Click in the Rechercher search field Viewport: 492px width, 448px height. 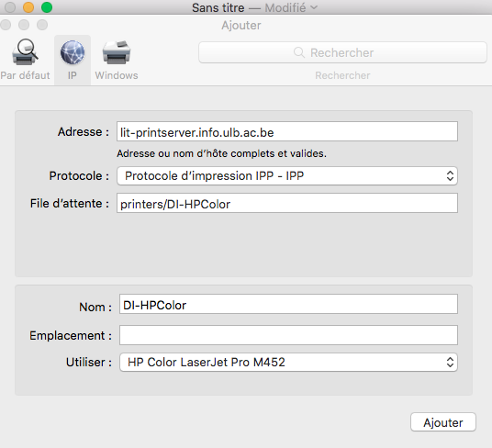point(342,52)
